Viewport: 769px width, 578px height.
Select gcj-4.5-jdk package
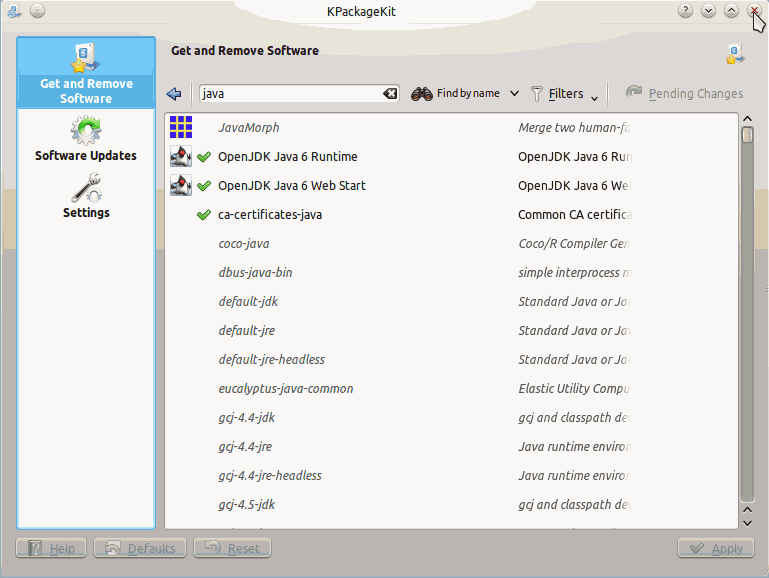[247, 504]
